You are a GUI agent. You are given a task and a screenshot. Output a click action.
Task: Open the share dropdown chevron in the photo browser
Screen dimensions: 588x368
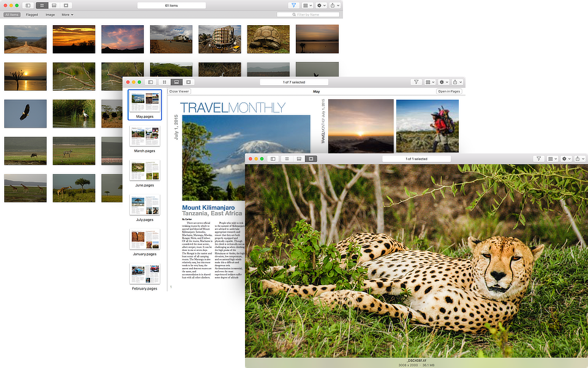pyautogui.click(x=337, y=5)
